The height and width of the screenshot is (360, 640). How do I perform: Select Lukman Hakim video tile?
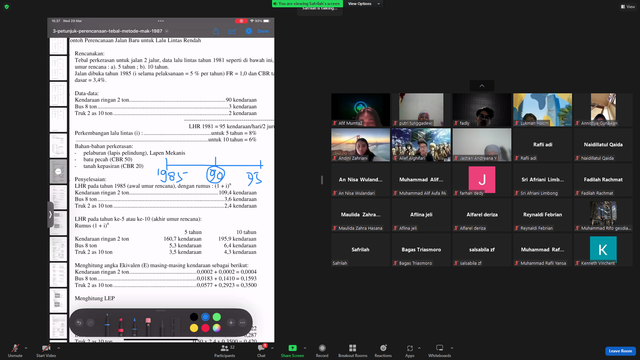542,109
